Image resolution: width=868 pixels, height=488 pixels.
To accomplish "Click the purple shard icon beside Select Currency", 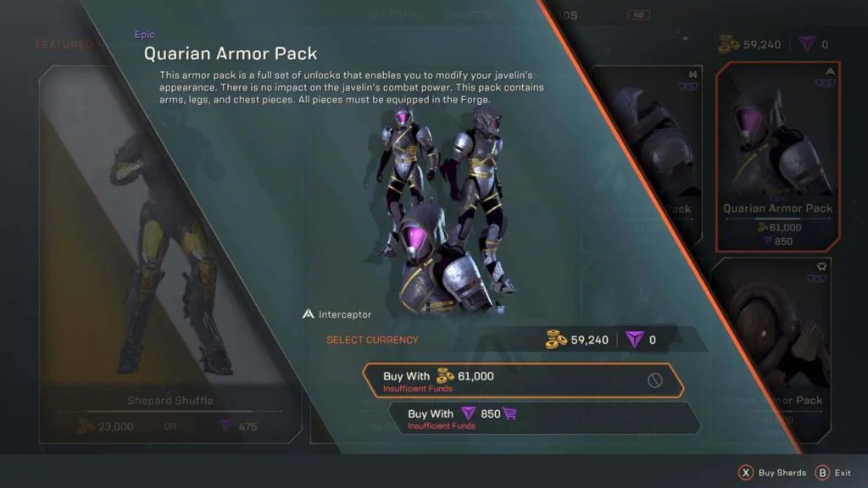I will click(x=634, y=340).
